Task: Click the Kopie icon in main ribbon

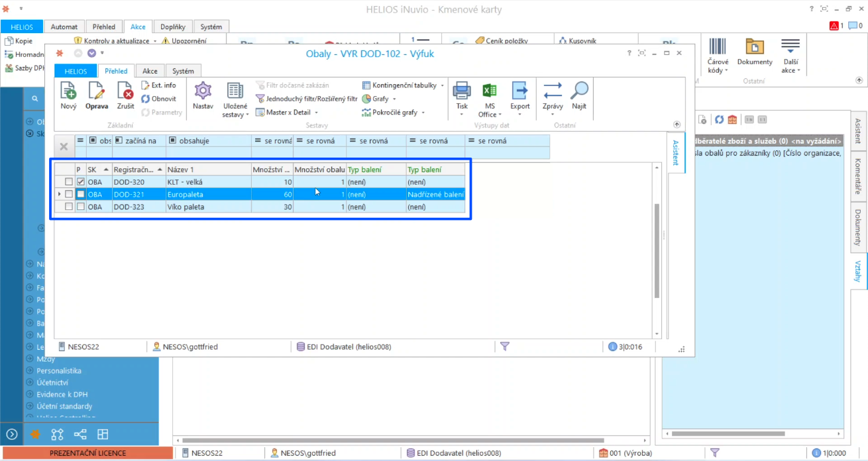Action: [9, 41]
